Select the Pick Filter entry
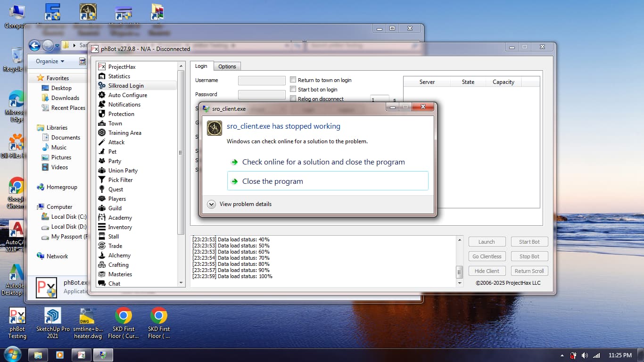The image size is (644, 362). pos(120,180)
